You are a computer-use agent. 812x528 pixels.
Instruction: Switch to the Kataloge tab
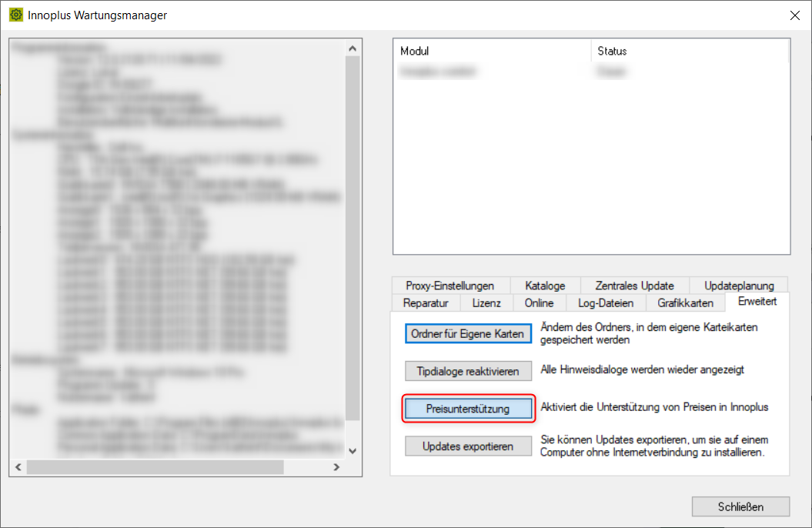click(x=545, y=286)
